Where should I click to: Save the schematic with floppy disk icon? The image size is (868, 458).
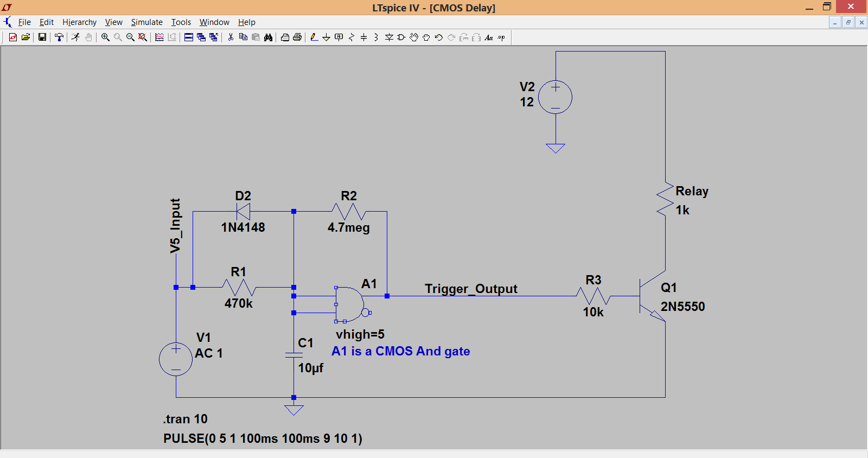[x=42, y=37]
